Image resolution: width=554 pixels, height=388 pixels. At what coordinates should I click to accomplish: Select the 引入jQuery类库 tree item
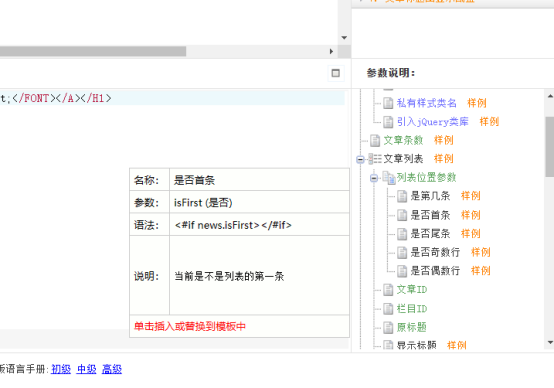coord(432,122)
